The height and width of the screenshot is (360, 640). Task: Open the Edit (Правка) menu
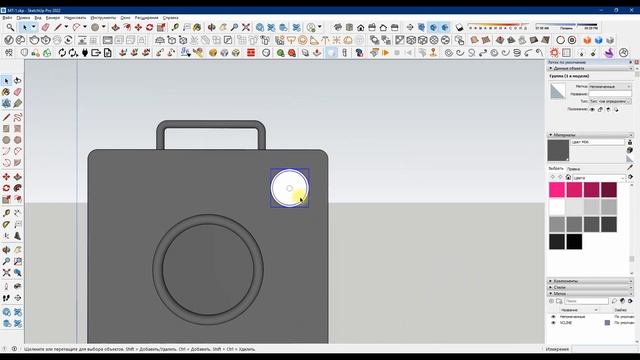point(23,18)
